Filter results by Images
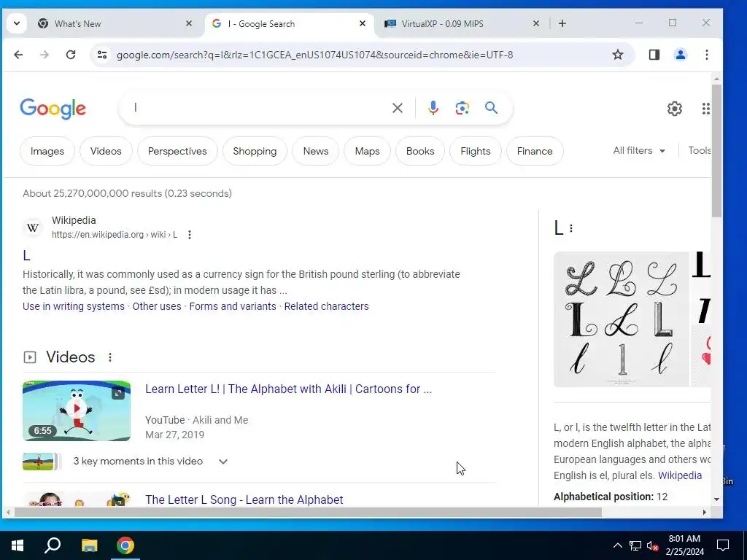Screen dimensions: 747x560 point(47,151)
